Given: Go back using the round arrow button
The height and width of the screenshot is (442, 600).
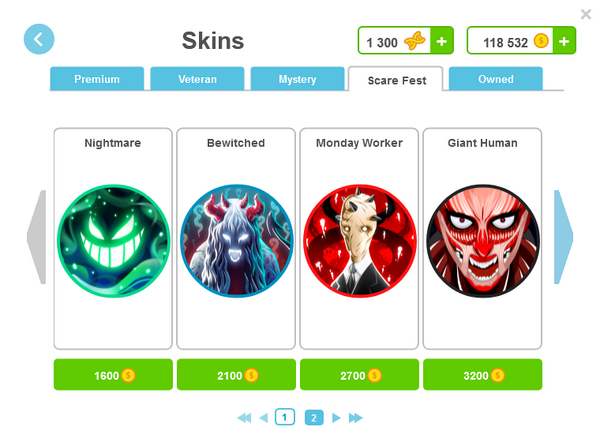Looking at the screenshot, I should point(39,39).
